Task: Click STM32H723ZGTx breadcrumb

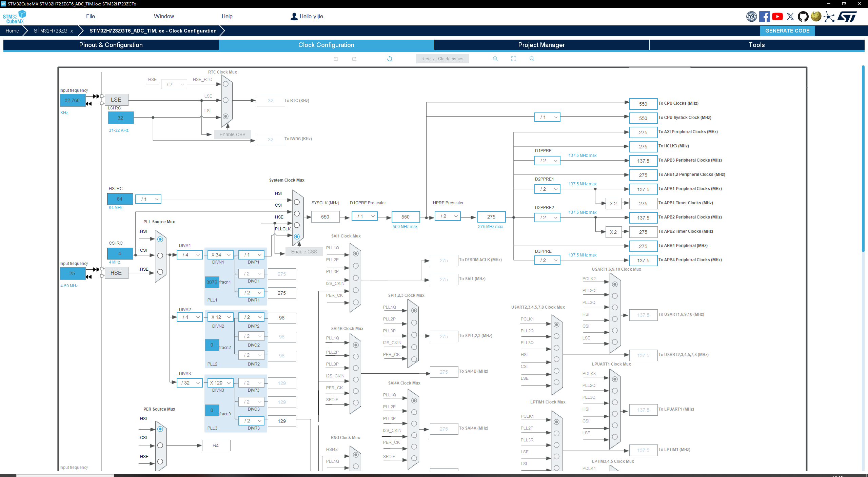Action: click(x=53, y=30)
